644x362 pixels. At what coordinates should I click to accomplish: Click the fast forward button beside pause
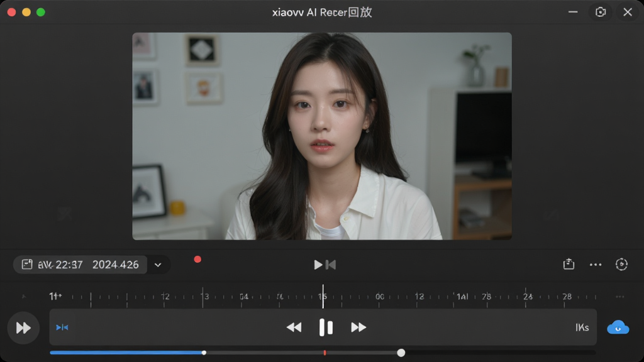click(358, 327)
